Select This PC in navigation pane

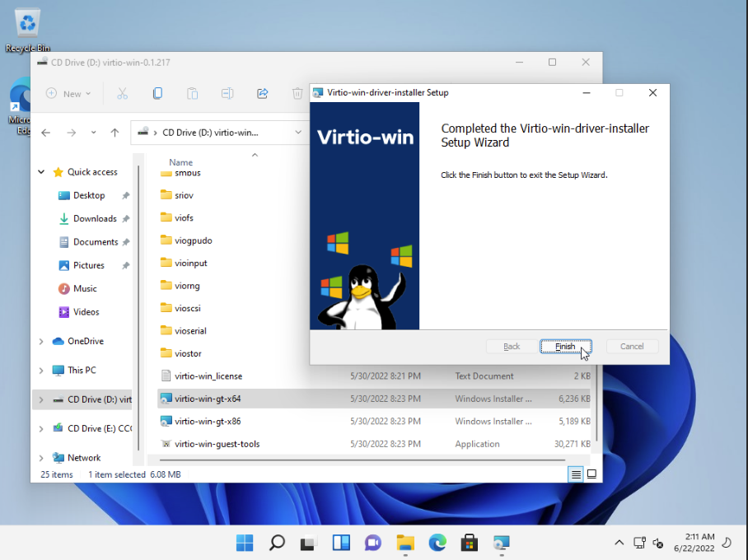(x=82, y=370)
